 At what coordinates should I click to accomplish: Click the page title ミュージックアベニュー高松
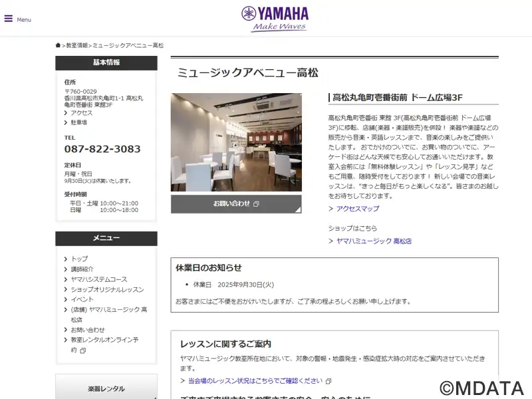(x=247, y=72)
